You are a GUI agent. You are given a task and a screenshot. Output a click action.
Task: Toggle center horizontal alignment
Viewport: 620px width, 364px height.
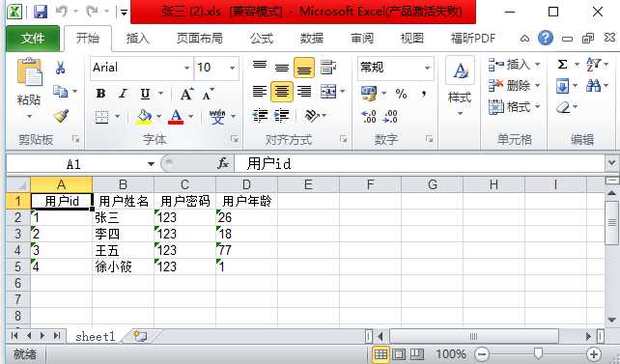point(282,92)
